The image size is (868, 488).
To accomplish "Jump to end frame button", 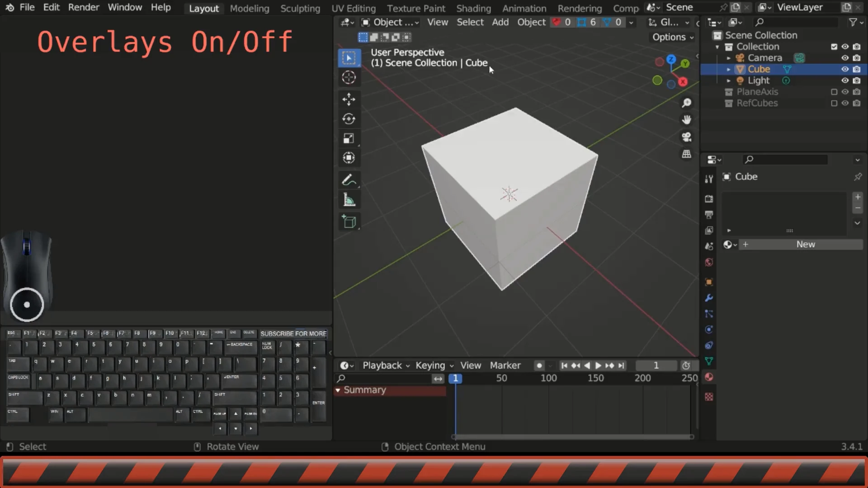I will pyautogui.click(x=621, y=366).
